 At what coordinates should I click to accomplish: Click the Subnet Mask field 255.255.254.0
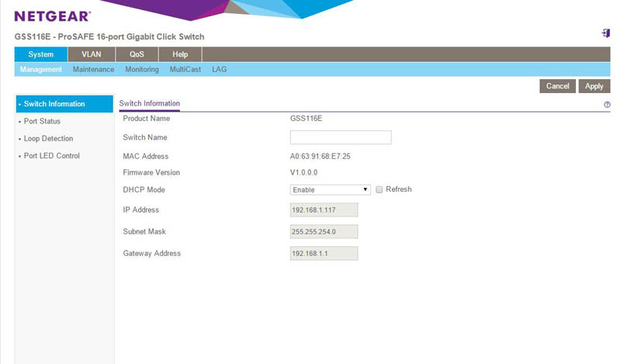[x=324, y=232]
